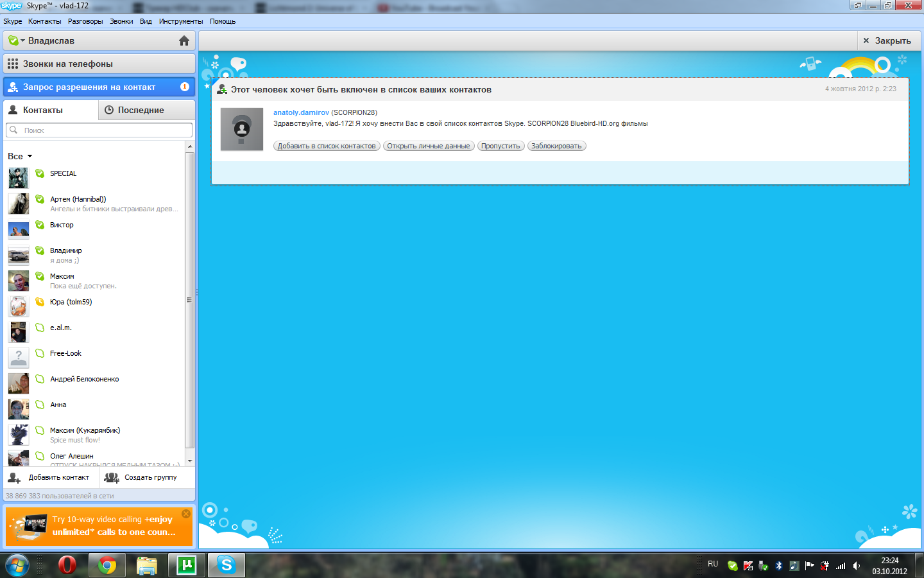Click the dial pad icon in Звонки на телефоны
Viewport: 924px width, 578px height.
click(x=13, y=64)
